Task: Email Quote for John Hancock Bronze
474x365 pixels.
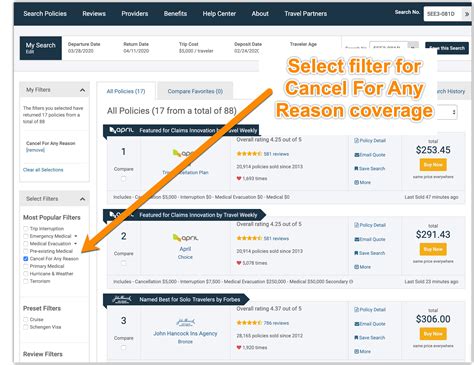Action: click(x=370, y=324)
